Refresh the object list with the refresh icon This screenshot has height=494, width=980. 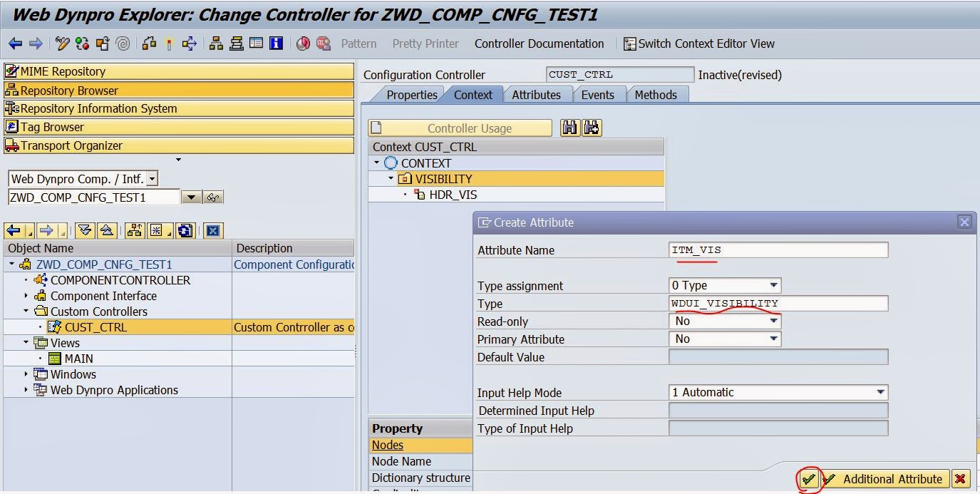(184, 232)
